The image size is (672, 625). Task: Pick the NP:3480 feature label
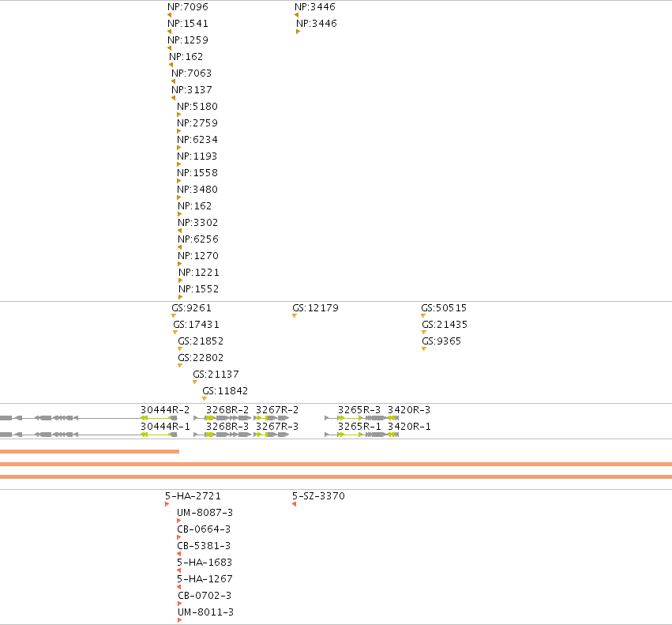point(197,190)
